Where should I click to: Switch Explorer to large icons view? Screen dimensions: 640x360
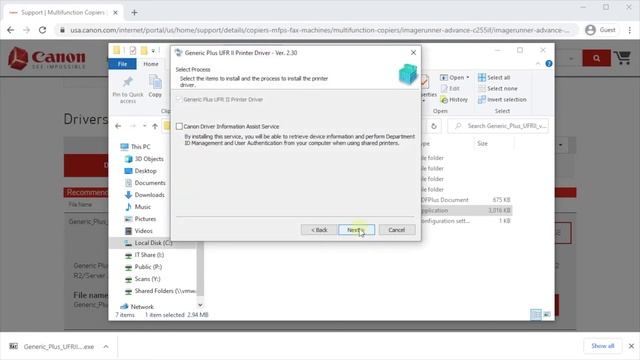coord(547,314)
